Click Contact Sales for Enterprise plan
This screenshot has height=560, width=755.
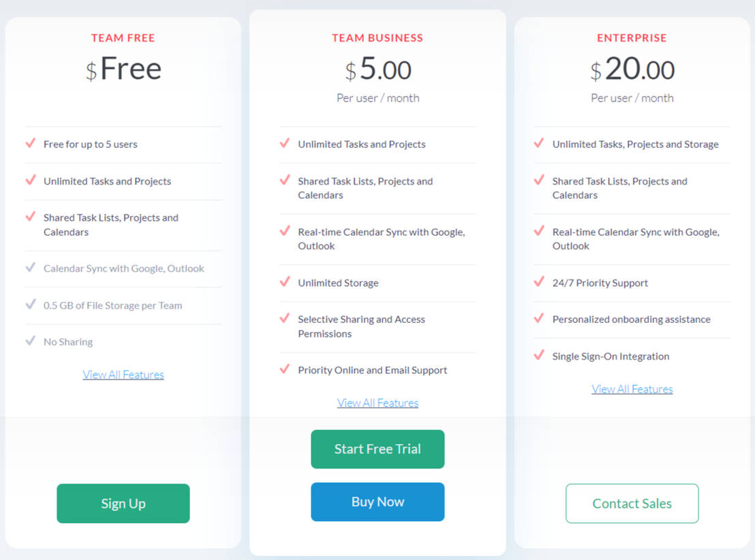(632, 503)
